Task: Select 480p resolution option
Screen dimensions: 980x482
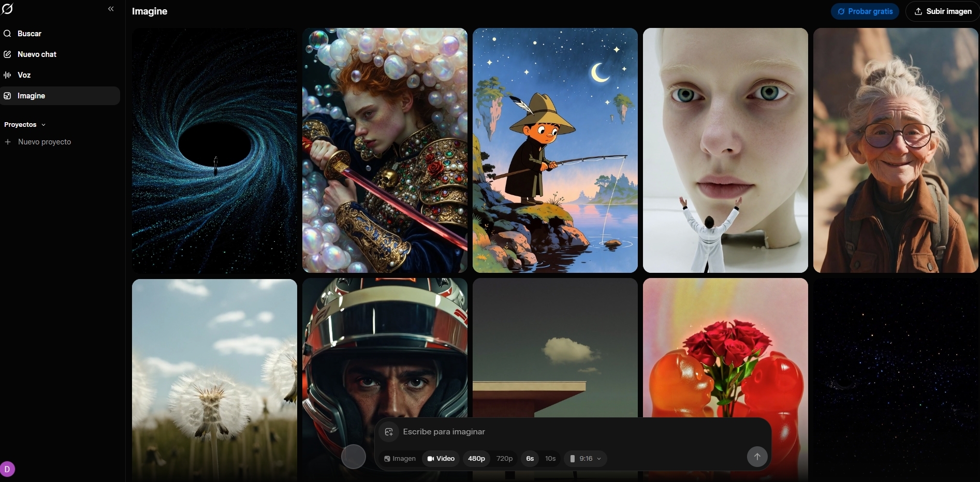Action: pyautogui.click(x=476, y=459)
